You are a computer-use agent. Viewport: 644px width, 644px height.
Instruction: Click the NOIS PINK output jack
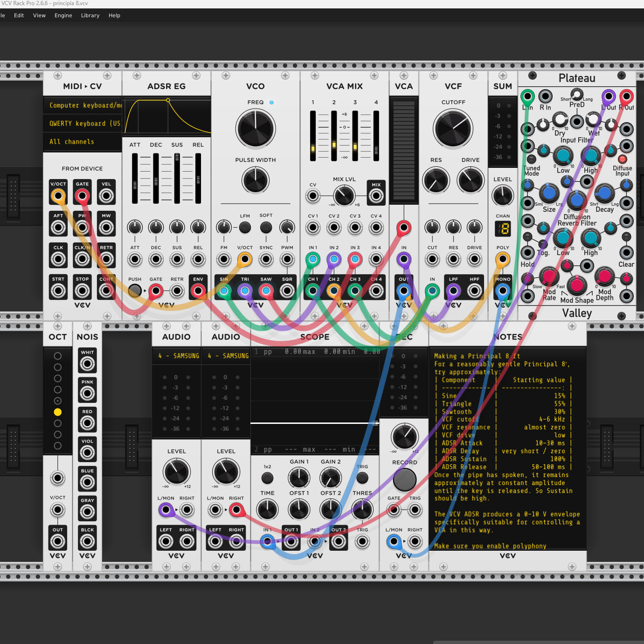click(87, 394)
